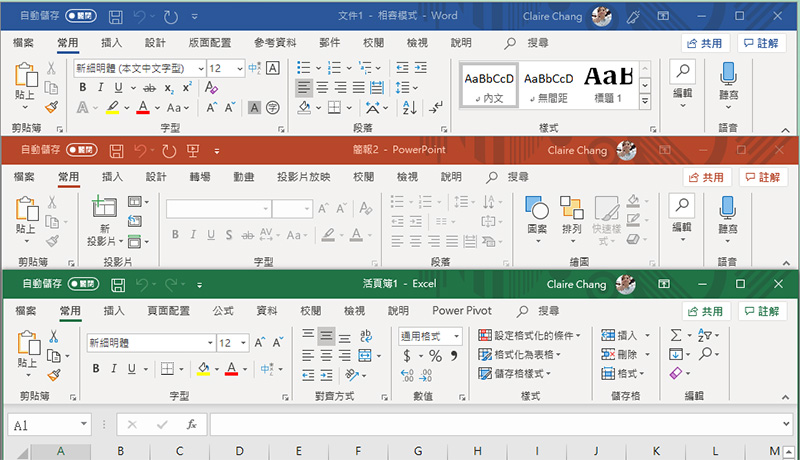Viewport: 800px width, 460px height.
Task: Open Excel number format dropdown
Action: (x=457, y=336)
